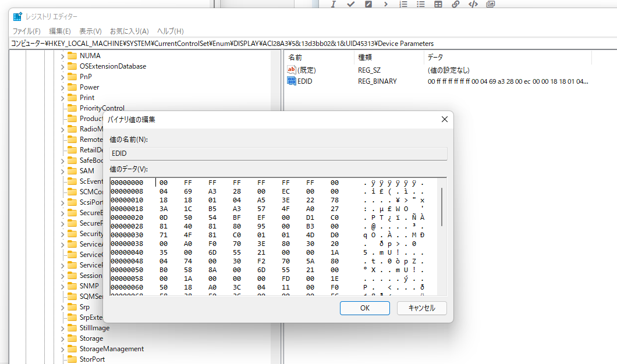Click the numbered list icon

point(403,4)
